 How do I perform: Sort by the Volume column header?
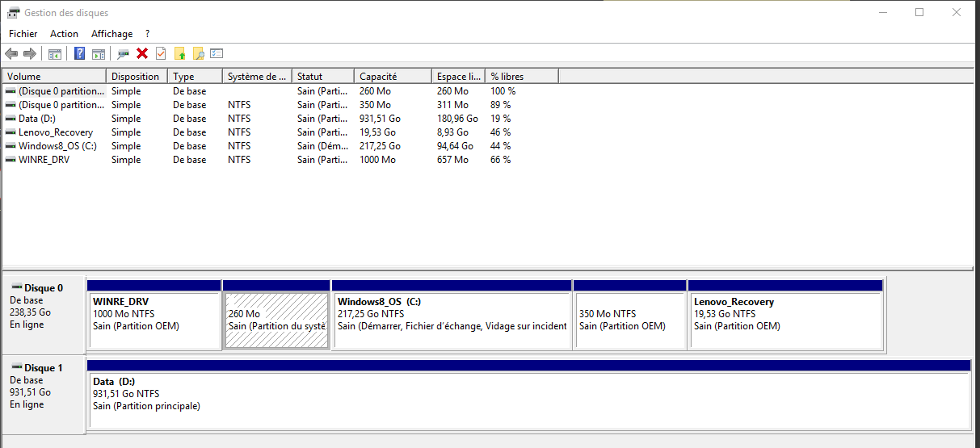53,77
